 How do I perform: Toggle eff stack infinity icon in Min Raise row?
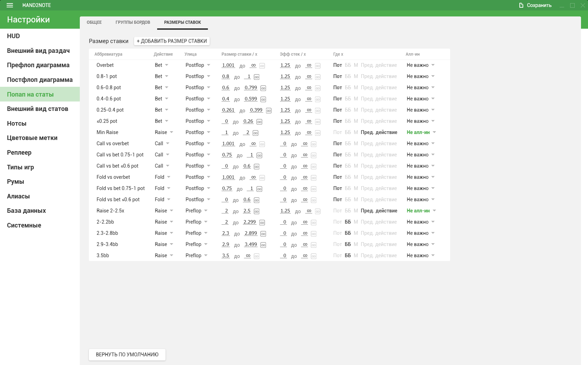click(318, 133)
